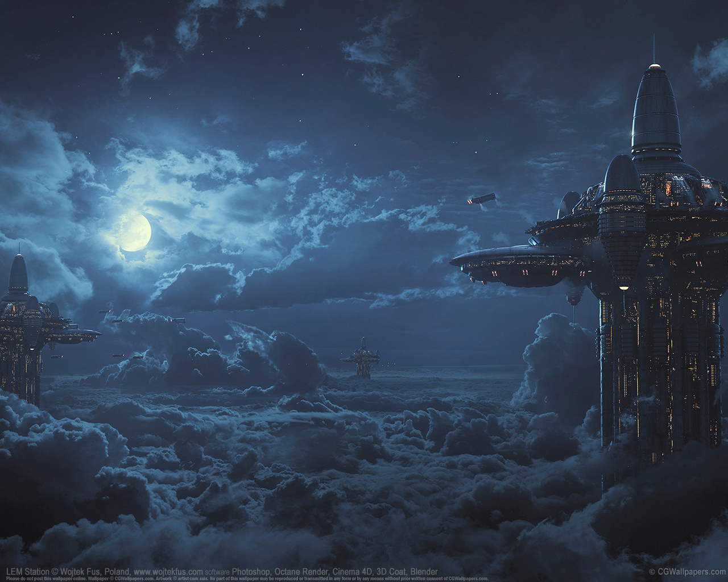Screen dimensions: 728x582
Task: Click the flying ship near right tower
Action: click(482, 199)
